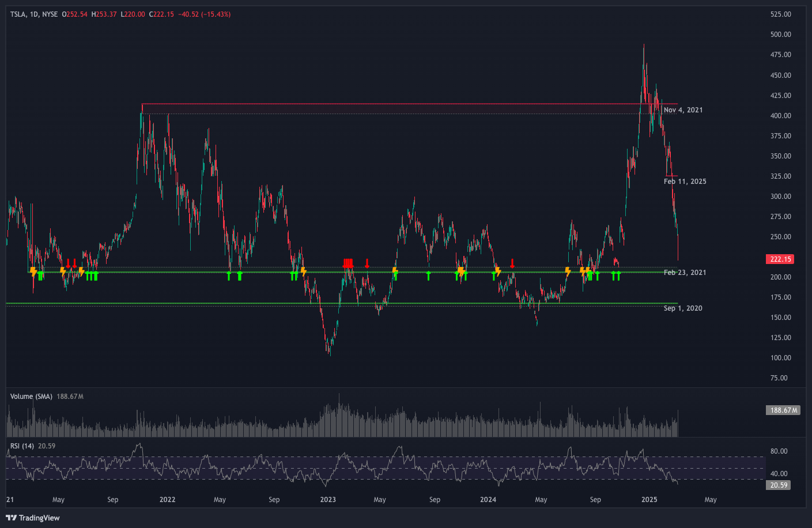Click the 125.00 price axis label
Viewport: 812px width, 528px height.
(780, 338)
